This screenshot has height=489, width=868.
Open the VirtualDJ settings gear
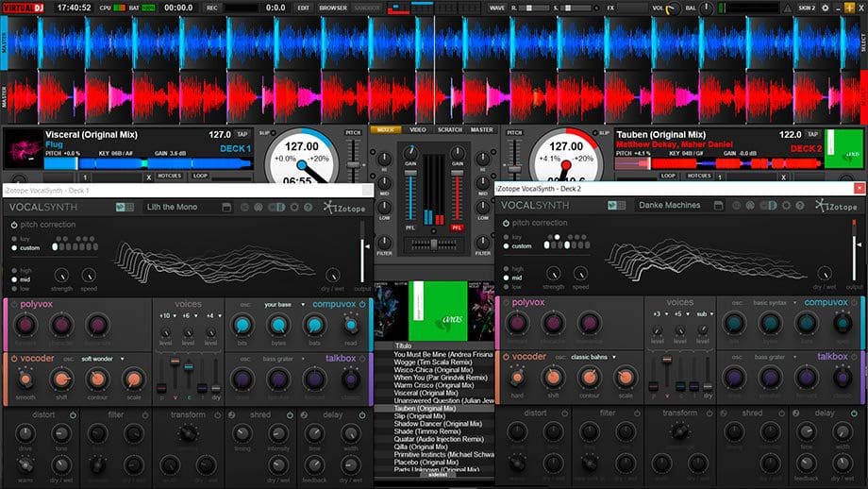826,8
